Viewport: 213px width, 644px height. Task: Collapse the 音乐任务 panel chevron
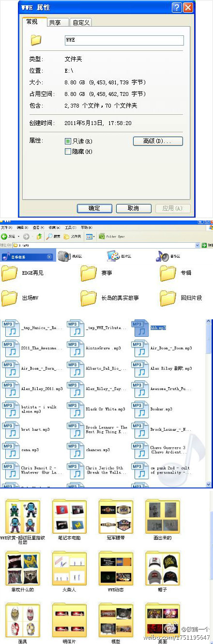pyautogui.click(x=49, y=256)
